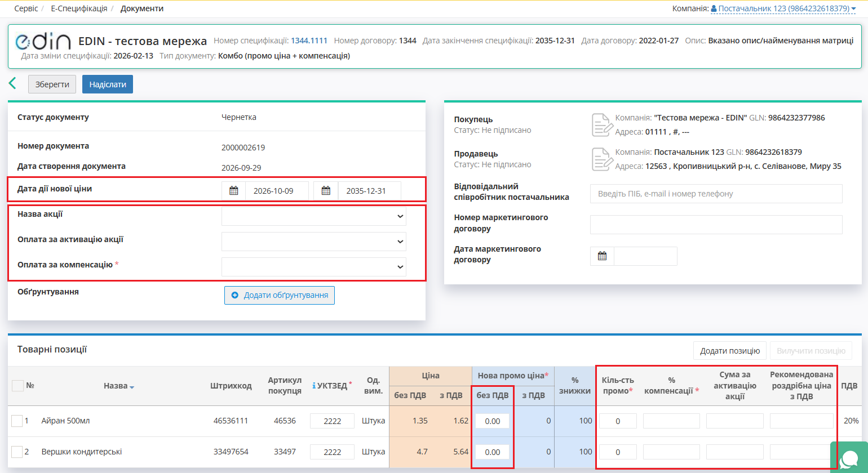The height and width of the screenshot is (473, 868).
Task: Click recommended retail price field for Айран
Action: tap(801, 421)
